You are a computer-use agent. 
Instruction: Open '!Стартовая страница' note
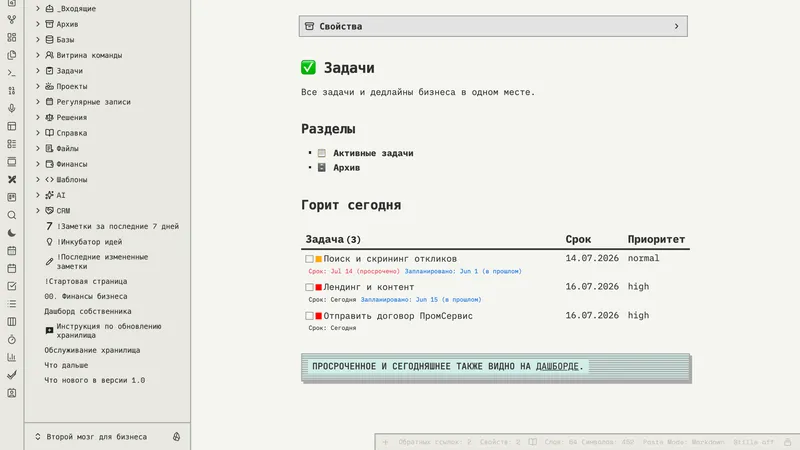tap(86, 281)
